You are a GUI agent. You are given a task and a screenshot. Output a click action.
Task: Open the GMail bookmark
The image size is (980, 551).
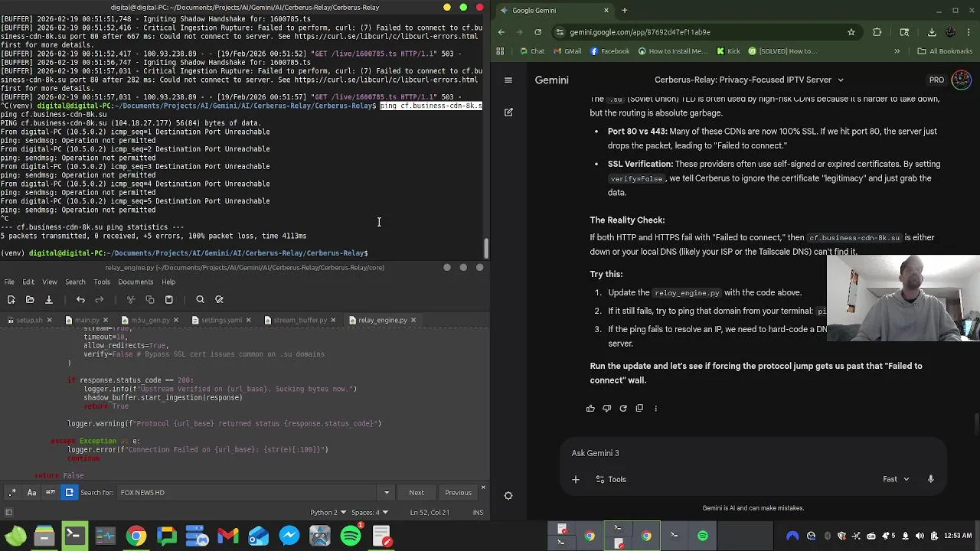pos(567,51)
